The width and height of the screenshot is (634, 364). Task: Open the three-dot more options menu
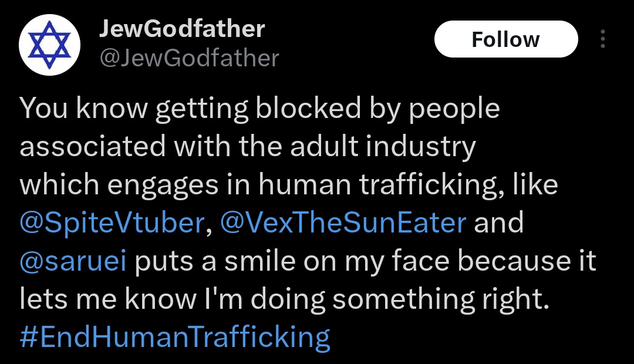[x=602, y=39]
